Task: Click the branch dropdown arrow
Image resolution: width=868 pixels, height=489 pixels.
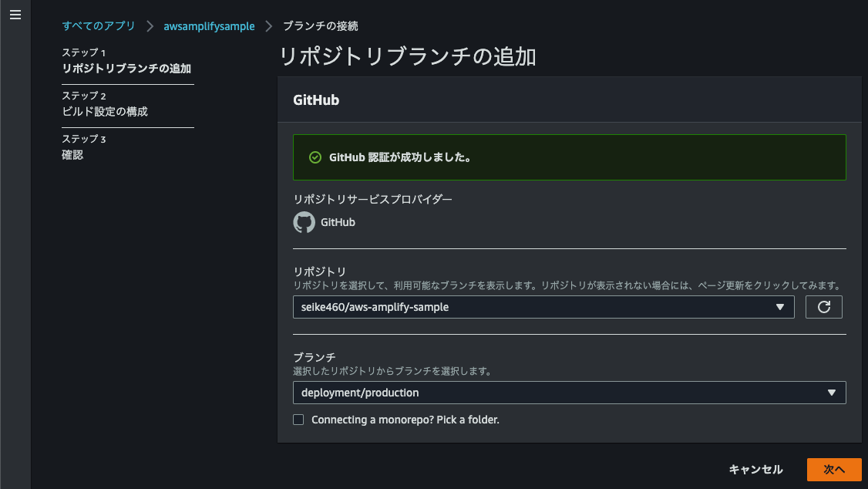Action: pos(832,393)
